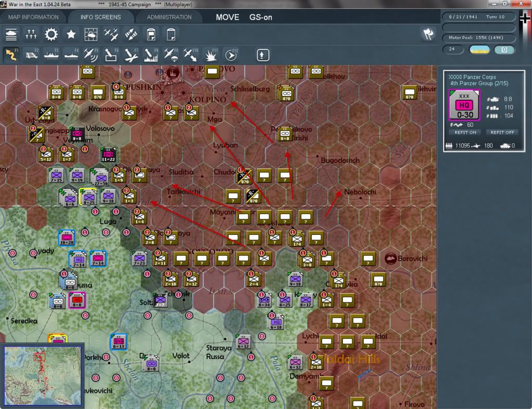This screenshot has height=409, width=532.
Task: Select naval transport F3 ship icon
Action: pyautogui.click(x=51, y=55)
